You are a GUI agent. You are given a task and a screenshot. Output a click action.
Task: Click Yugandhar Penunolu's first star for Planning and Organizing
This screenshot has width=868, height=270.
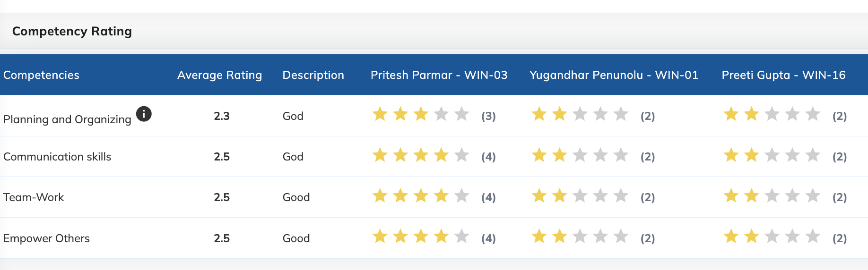(x=539, y=114)
